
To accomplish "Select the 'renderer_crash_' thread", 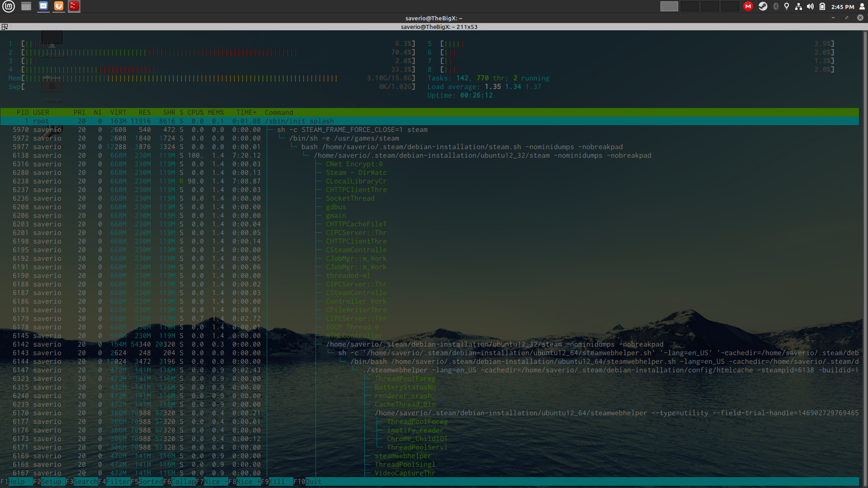I will [x=405, y=396].
